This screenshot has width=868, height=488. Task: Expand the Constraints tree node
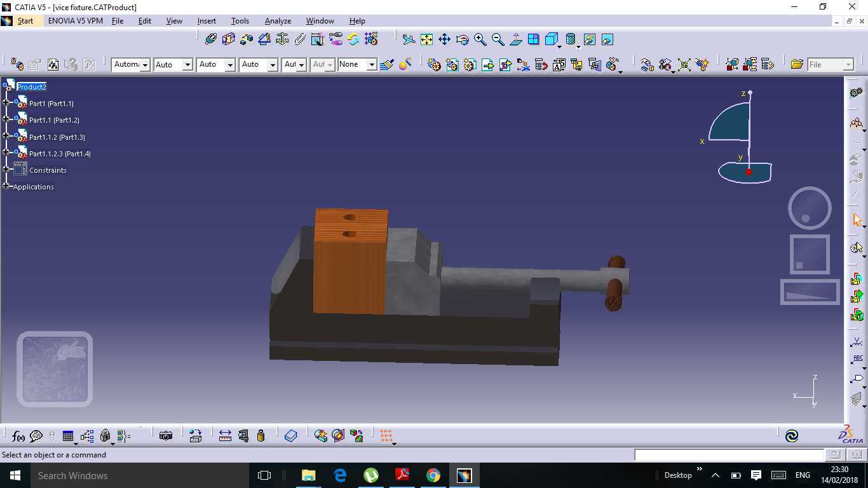pyautogui.click(x=6, y=170)
